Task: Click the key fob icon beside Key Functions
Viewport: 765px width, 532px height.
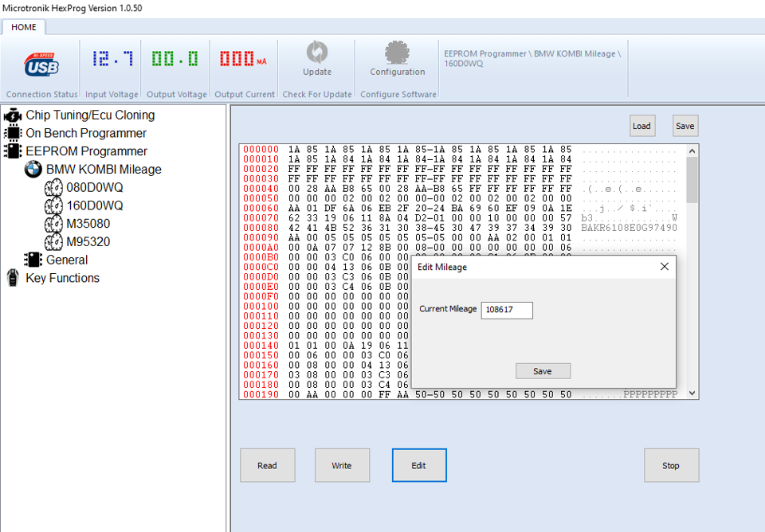Action: pyautogui.click(x=13, y=278)
